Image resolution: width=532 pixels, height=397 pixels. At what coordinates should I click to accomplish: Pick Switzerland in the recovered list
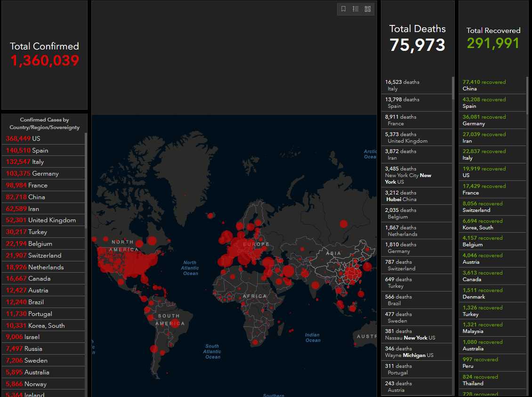(x=492, y=207)
